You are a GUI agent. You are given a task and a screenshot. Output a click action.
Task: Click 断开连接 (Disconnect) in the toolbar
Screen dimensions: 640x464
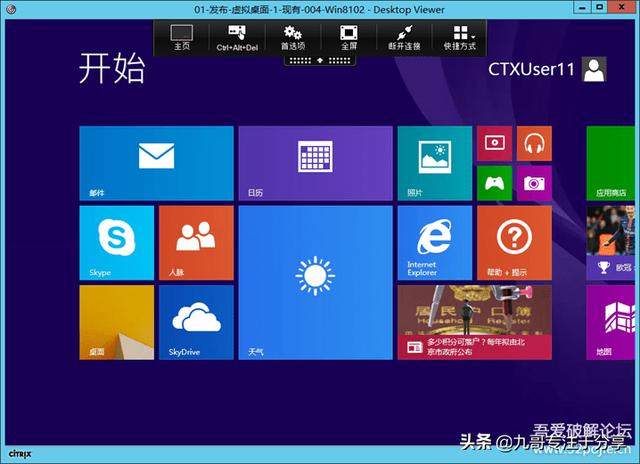point(404,38)
